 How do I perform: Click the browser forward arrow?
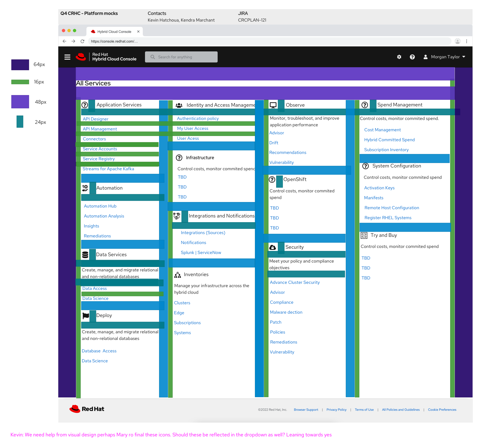pos(73,41)
